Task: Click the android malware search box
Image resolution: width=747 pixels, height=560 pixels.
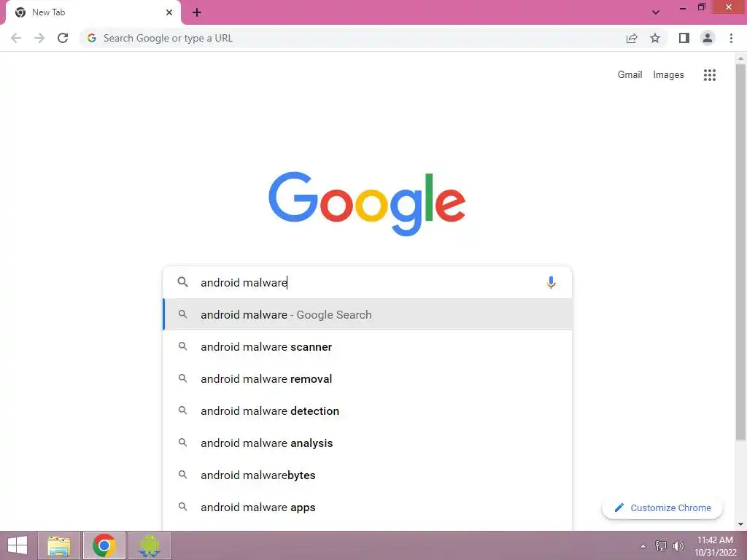Action: [x=367, y=282]
